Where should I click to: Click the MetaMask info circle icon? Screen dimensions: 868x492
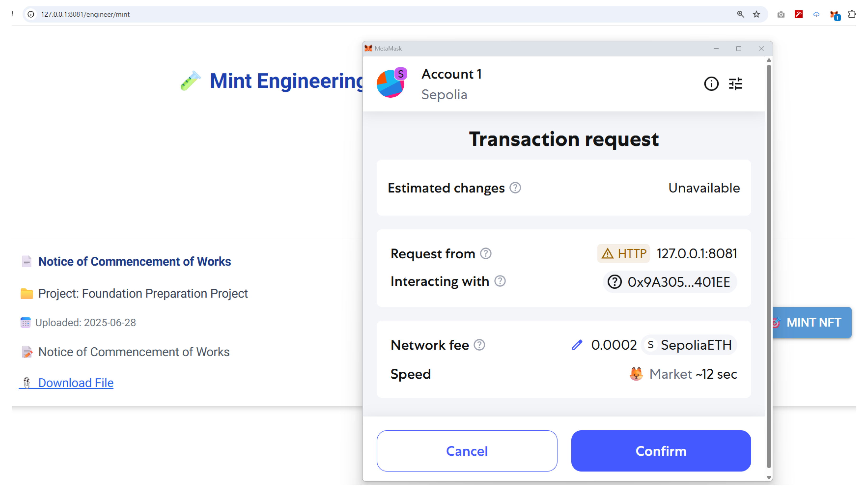[711, 84]
